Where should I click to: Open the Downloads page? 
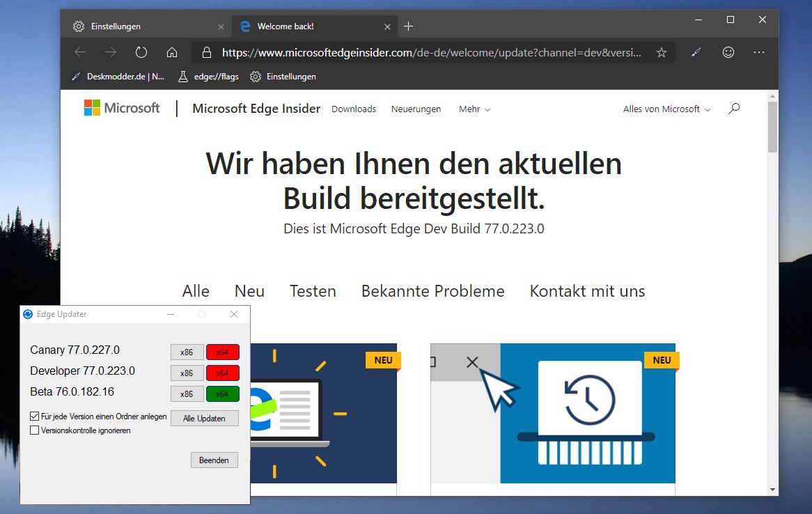[354, 109]
